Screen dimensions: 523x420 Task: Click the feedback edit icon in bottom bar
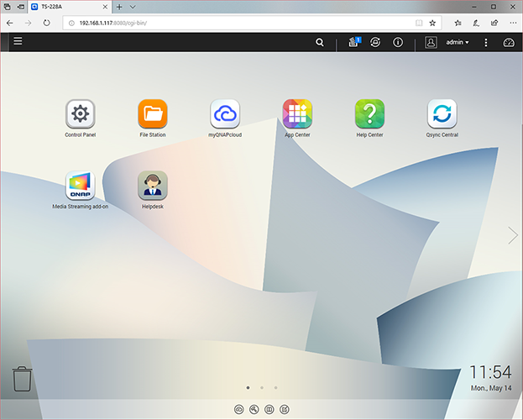[285, 409]
